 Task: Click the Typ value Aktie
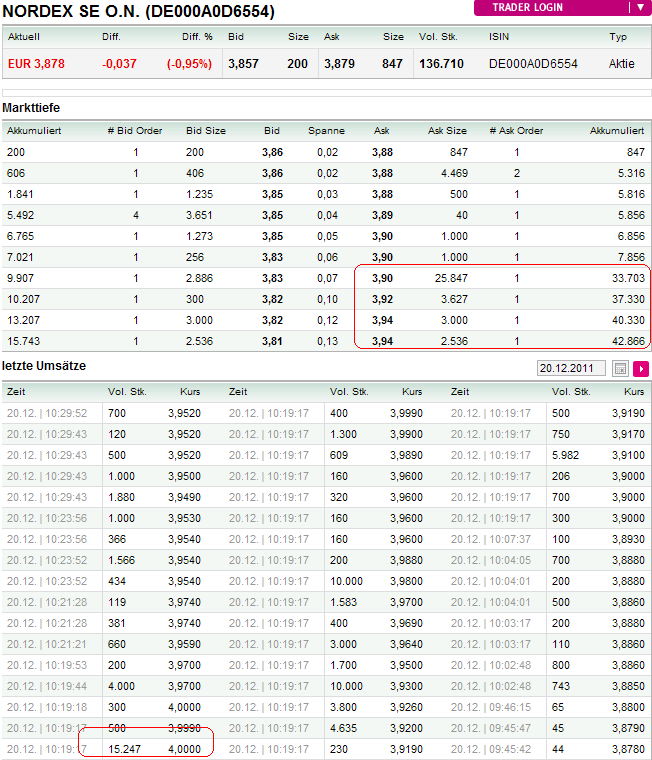pyautogui.click(x=621, y=63)
